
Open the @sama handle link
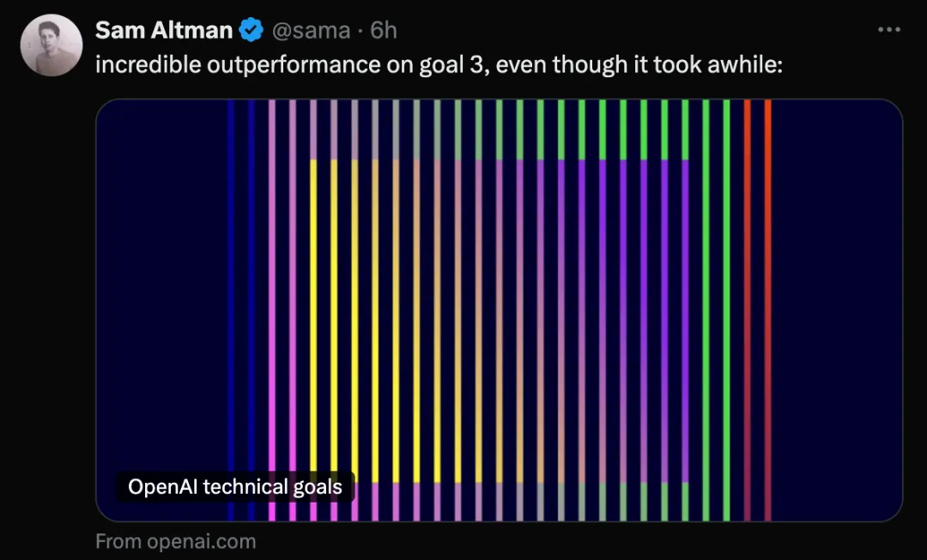[x=311, y=31]
